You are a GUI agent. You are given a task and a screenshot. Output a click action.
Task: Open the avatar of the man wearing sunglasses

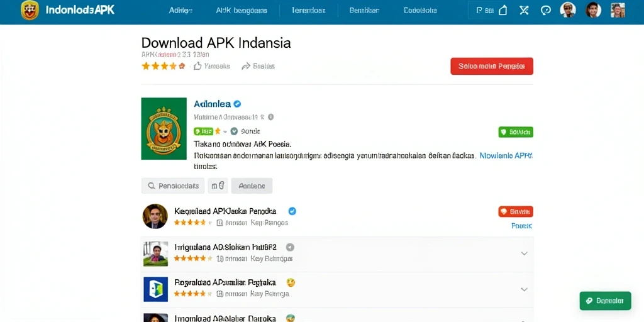pos(568,10)
